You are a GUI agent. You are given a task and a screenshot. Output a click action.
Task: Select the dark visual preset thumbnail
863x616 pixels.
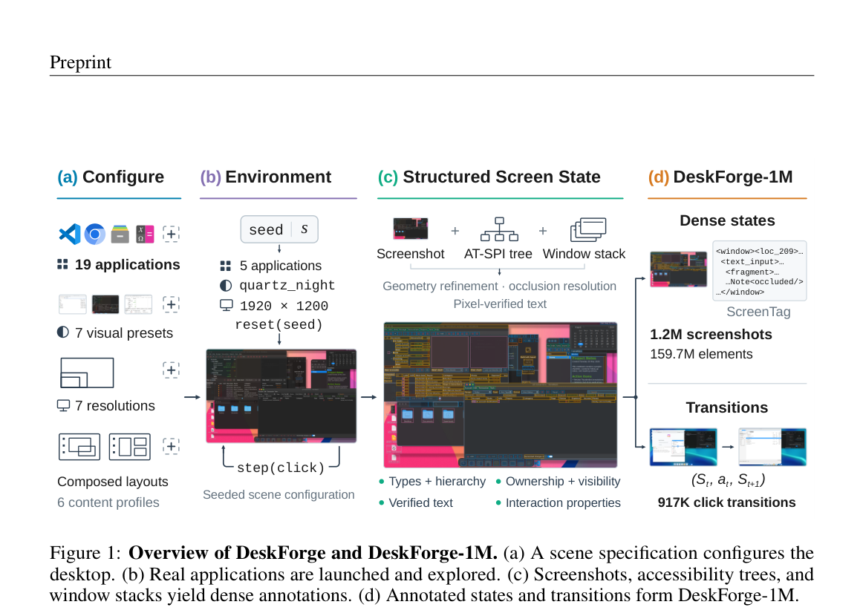click(105, 304)
